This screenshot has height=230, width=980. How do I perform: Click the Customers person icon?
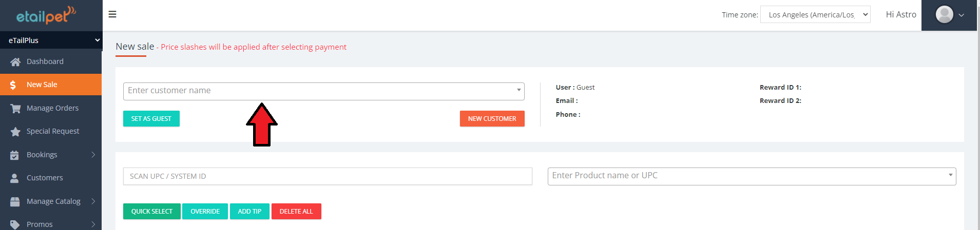point(15,178)
